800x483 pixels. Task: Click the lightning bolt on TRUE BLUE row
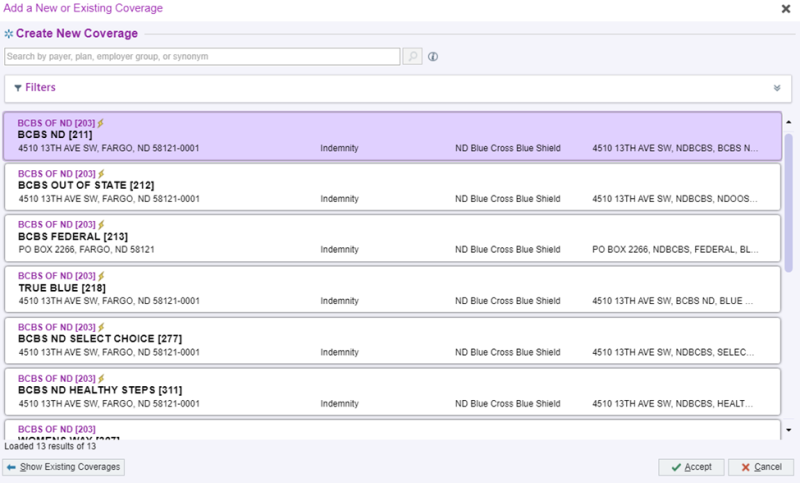pos(101,276)
